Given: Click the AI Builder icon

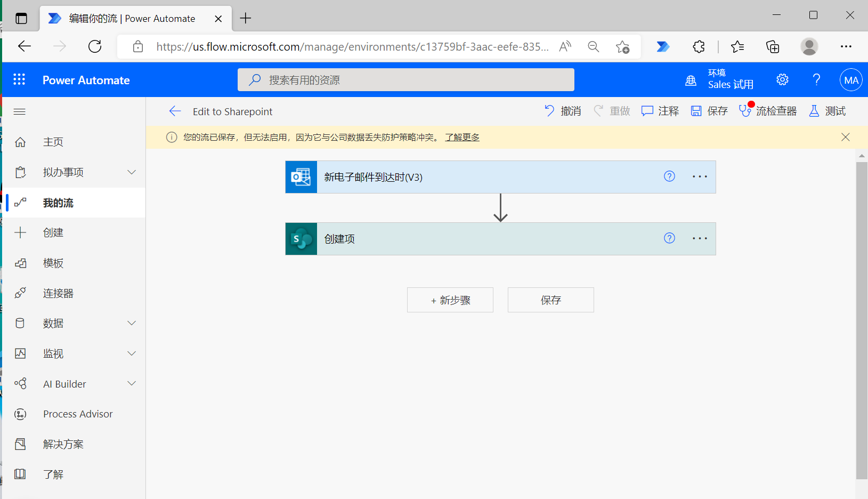Looking at the screenshot, I should (x=20, y=383).
